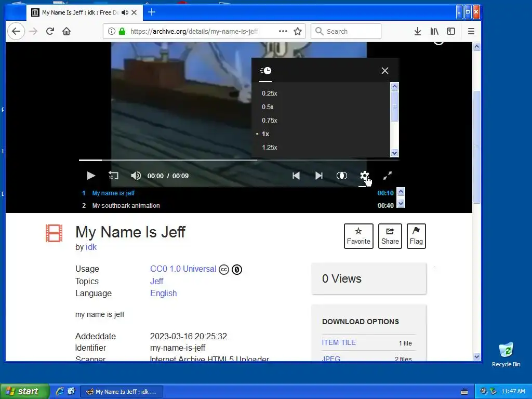
Task: Go to the Firefox home page
Action: [66, 32]
